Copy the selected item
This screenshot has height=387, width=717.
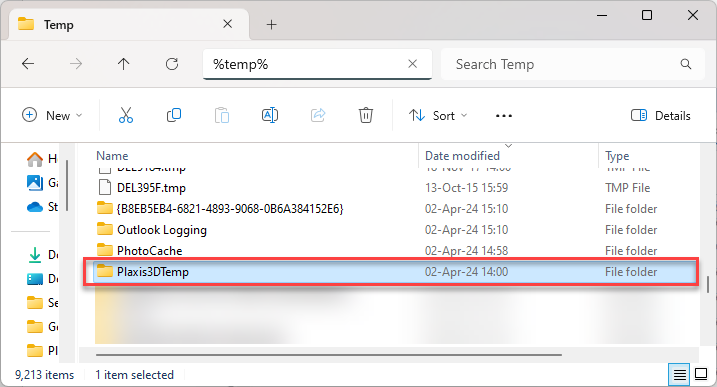click(x=174, y=115)
